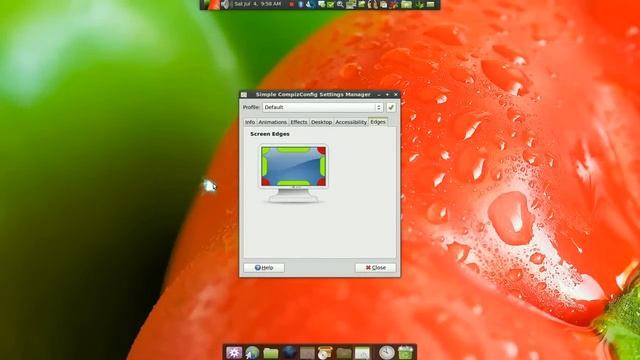
Task: Open the globe with cursor dock icon
Action: 253,353
